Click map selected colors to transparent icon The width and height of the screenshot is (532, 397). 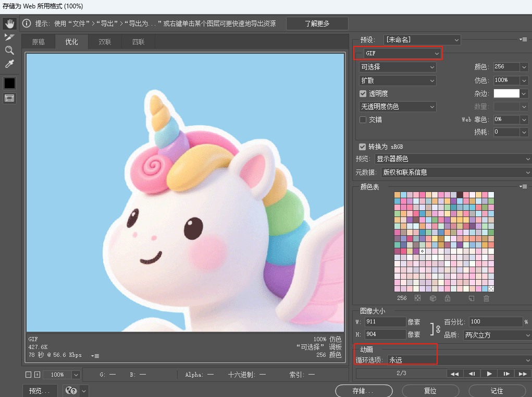click(418, 298)
